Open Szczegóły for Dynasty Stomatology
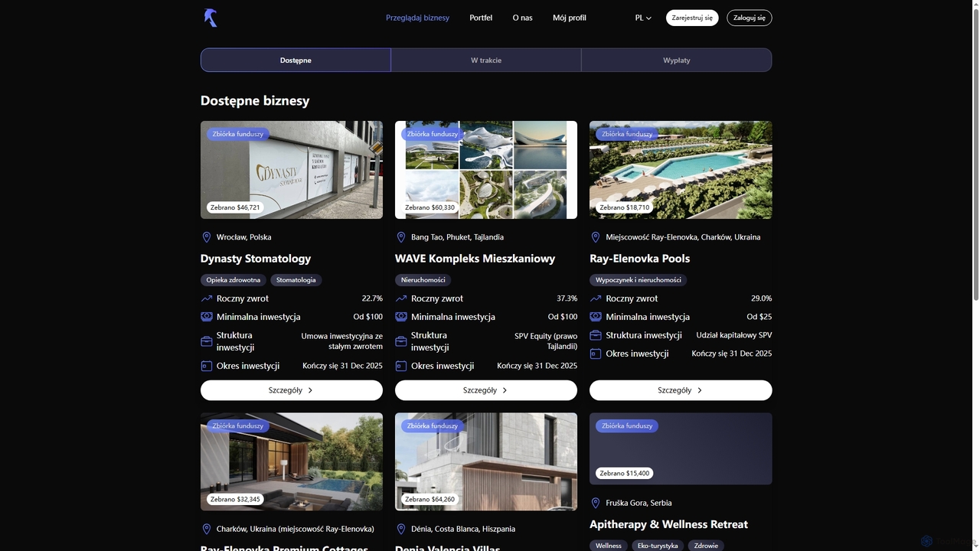This screenshot has width=980, height=551. [292, 390]
